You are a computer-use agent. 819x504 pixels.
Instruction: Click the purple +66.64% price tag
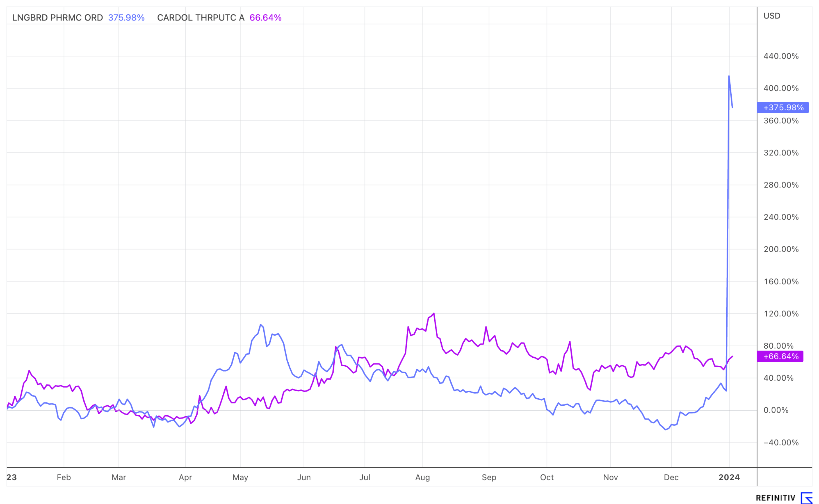[781, 356]
